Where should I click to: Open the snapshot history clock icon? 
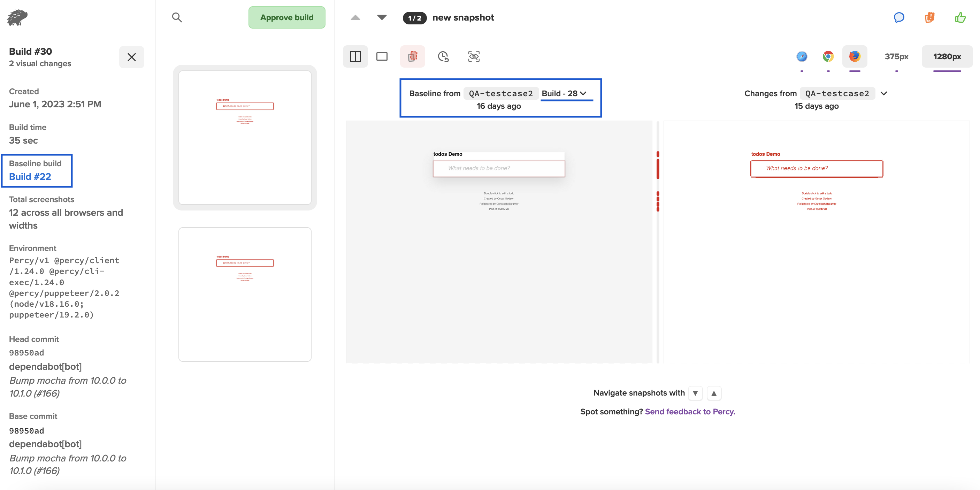(443, 57)
